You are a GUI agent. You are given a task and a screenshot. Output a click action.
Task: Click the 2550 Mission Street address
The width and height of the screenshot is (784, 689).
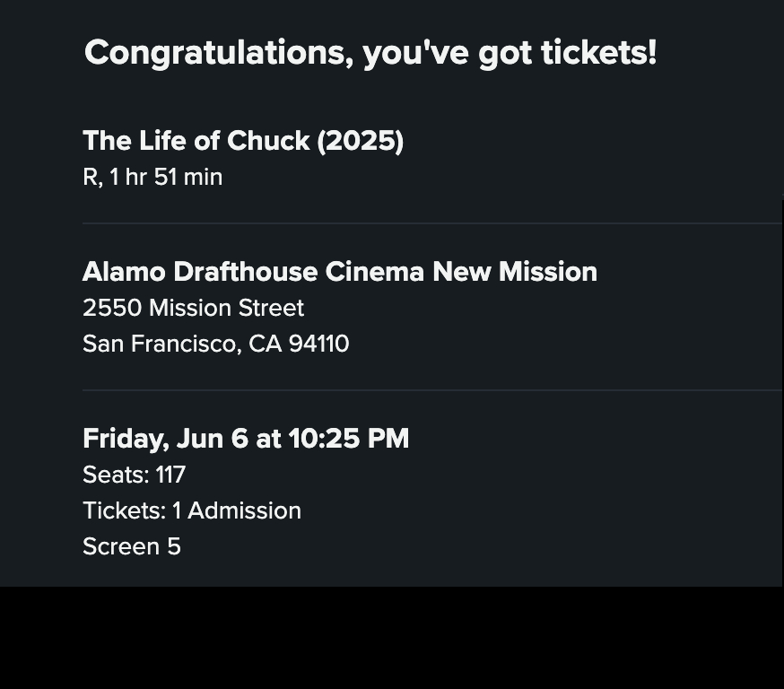tap(193, 308)
